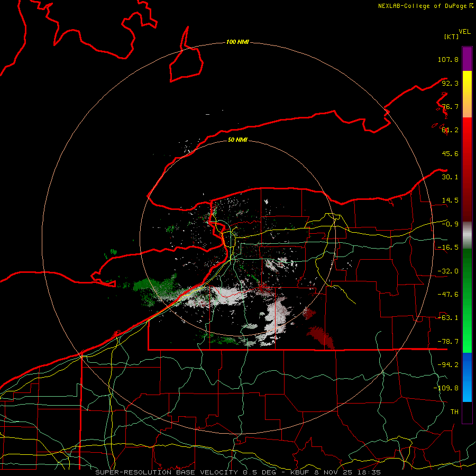The height and width of the screenshot is (476, 476).
Task: Select the 30.1 velocity scale value
Action: click(450, 177)
